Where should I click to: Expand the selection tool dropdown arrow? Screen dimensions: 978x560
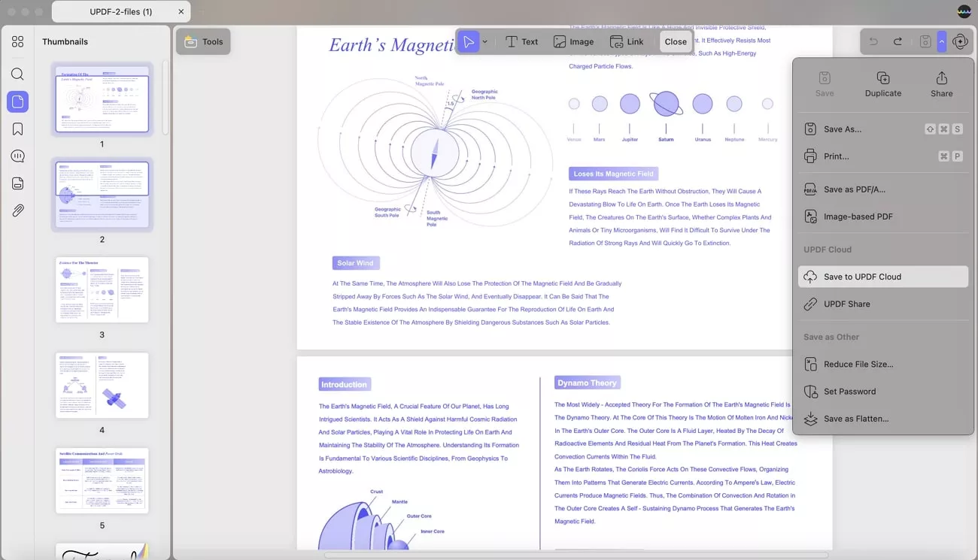485,42
